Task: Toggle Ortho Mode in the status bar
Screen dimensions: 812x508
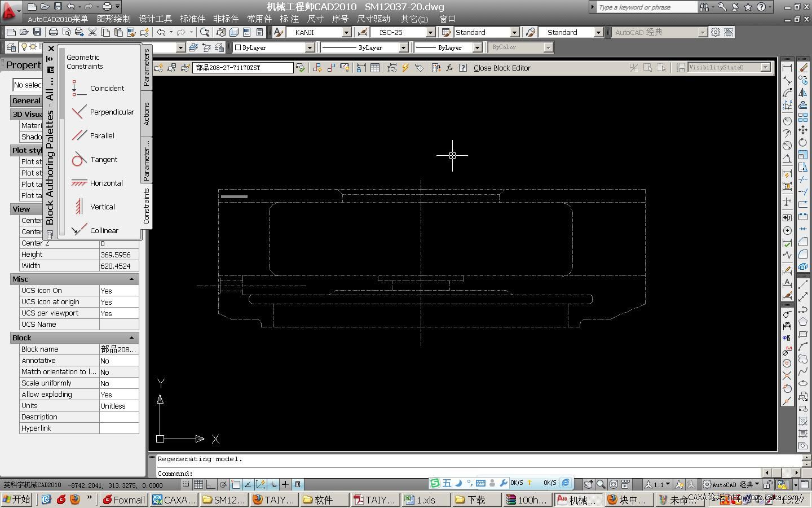Action: [211, 484]
